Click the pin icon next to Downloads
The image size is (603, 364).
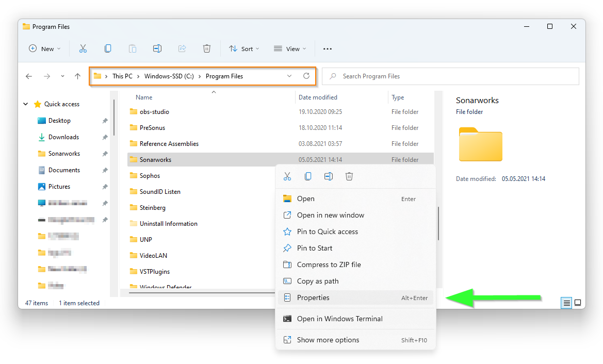point(105,137)
